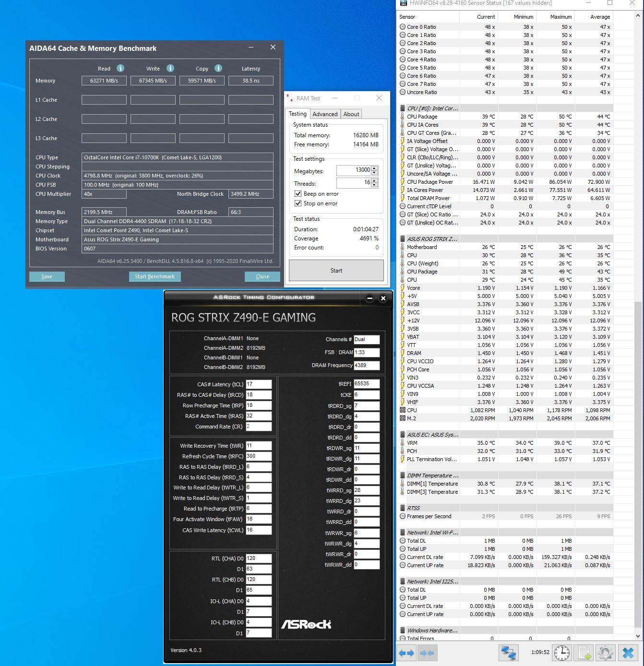Click the Threads input field

[x=354, y=183]
